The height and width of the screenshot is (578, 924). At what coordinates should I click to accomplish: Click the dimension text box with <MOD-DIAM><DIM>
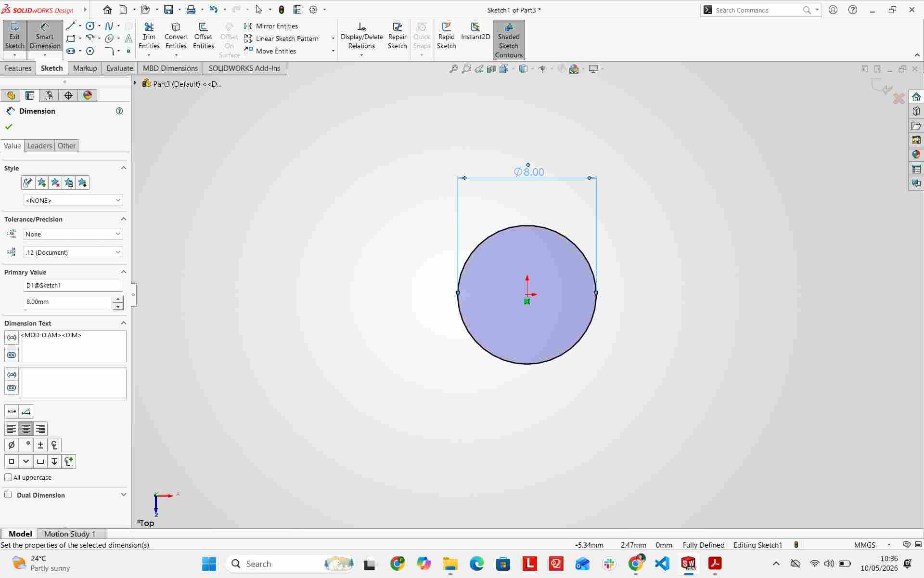(73, 347)
